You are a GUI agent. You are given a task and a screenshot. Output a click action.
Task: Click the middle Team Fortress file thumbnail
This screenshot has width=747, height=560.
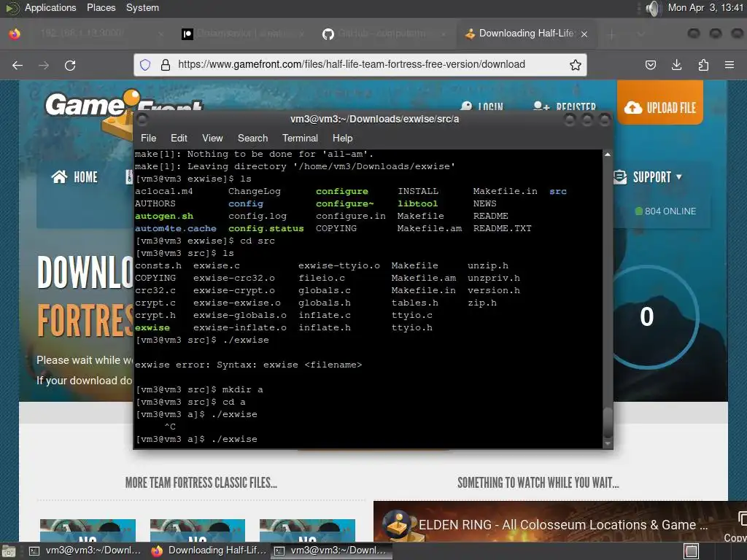point(197,531)
